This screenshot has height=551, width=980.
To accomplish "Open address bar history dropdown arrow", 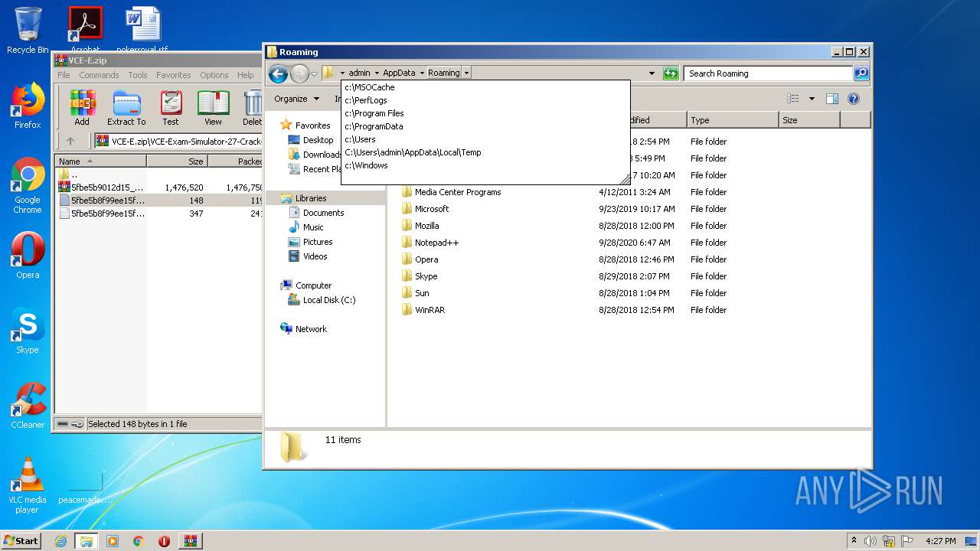I will click(652, 73).
